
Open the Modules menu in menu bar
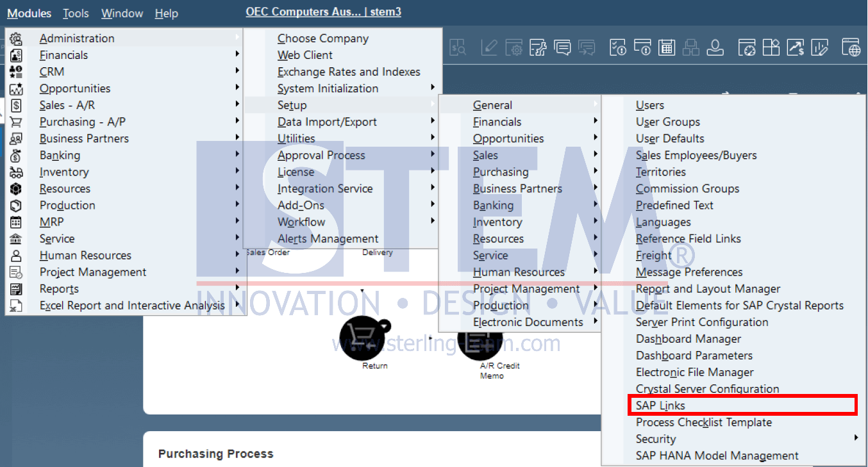29,13
